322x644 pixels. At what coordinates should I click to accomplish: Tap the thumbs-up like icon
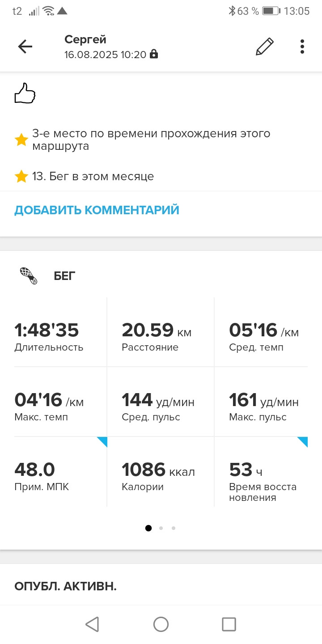25,93
